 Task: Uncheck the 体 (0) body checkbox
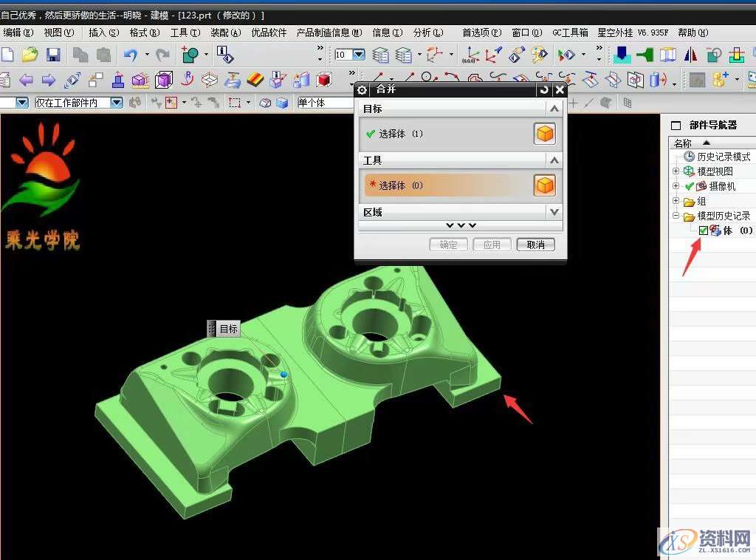(704, 231)
